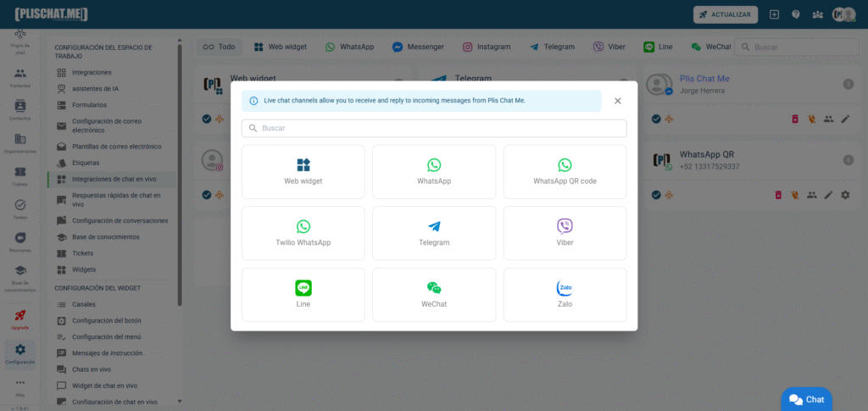The image size is (868, 411).
Task: Select the Telegram channel in the dialog
Action: (434, 233)
